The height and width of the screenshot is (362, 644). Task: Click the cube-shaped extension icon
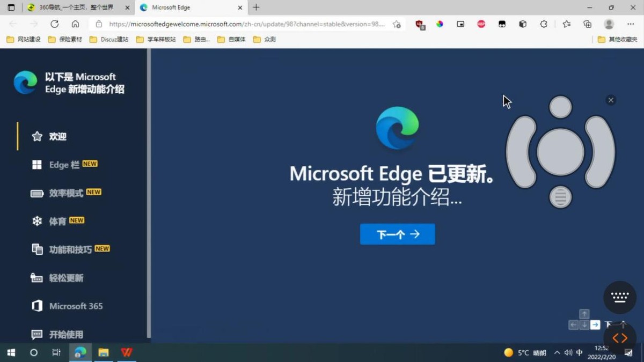pyautogui.click(x=523, y=24)
